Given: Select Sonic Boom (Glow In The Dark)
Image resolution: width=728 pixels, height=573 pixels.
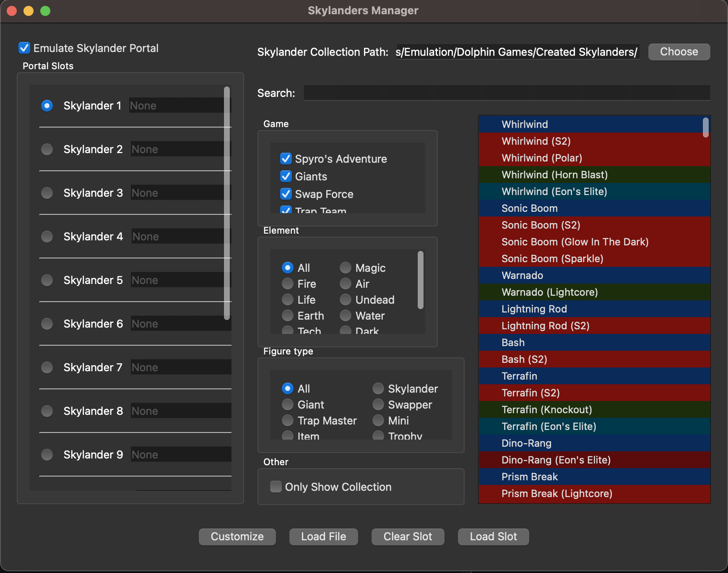Looking at the screenshot, I should pyautogui.click(x=594, y=242).
